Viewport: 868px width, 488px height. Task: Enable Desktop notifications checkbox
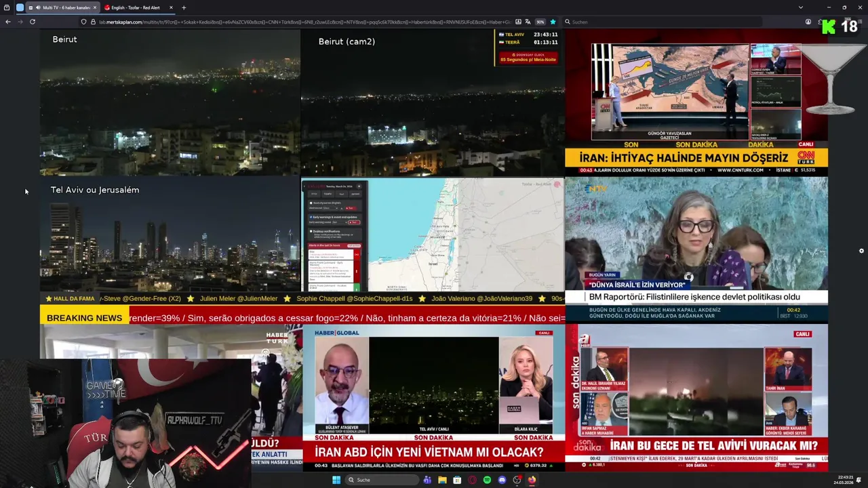pos(311,231)
